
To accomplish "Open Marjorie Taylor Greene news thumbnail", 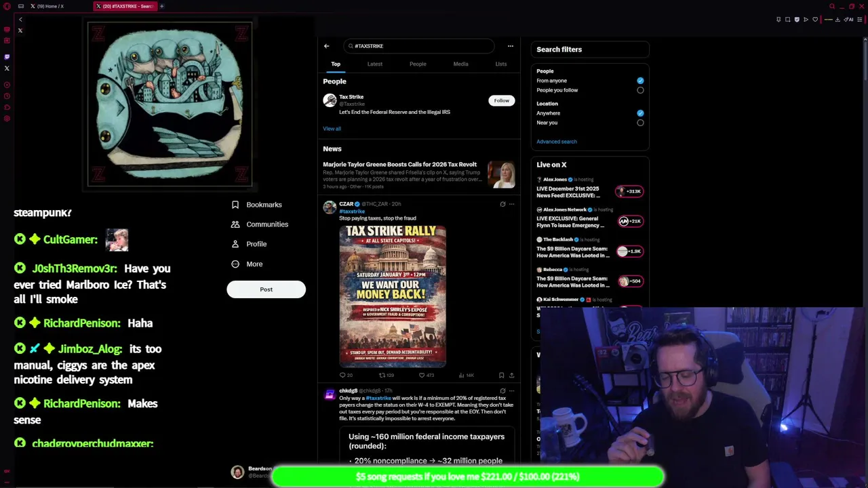I will point(502,175).
